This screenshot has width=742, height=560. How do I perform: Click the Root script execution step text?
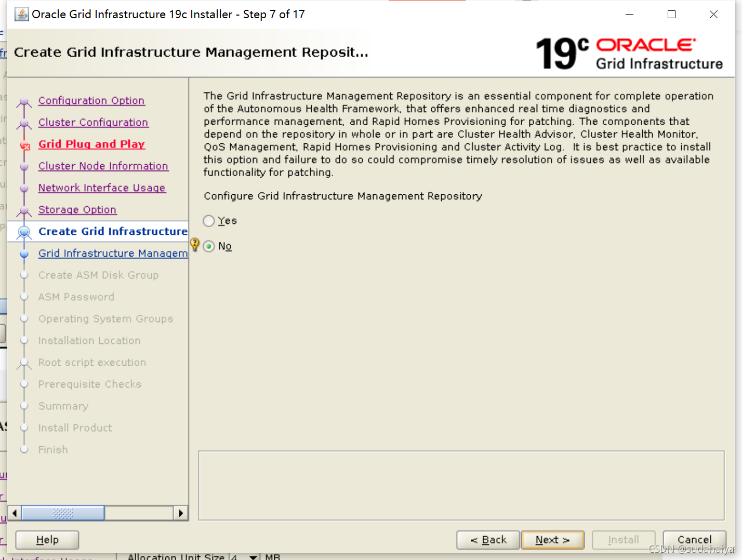92,362
